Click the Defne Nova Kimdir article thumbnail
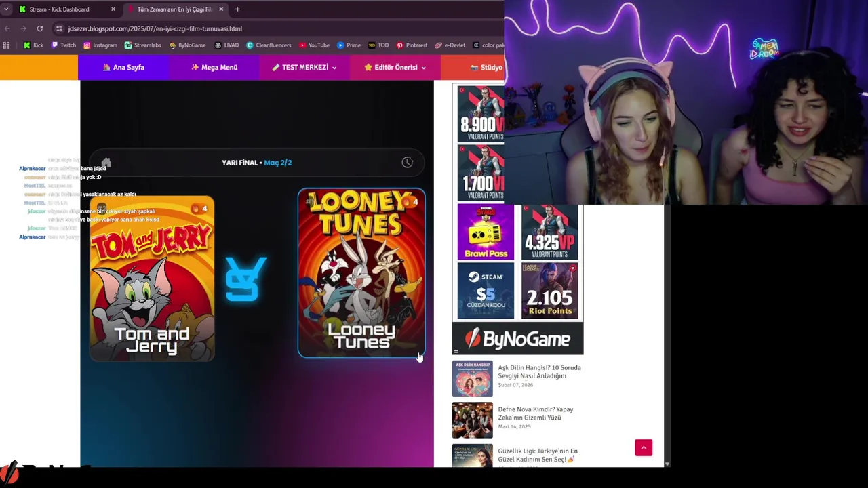Viewport: 868px width, 488px height. click(472, 420)
